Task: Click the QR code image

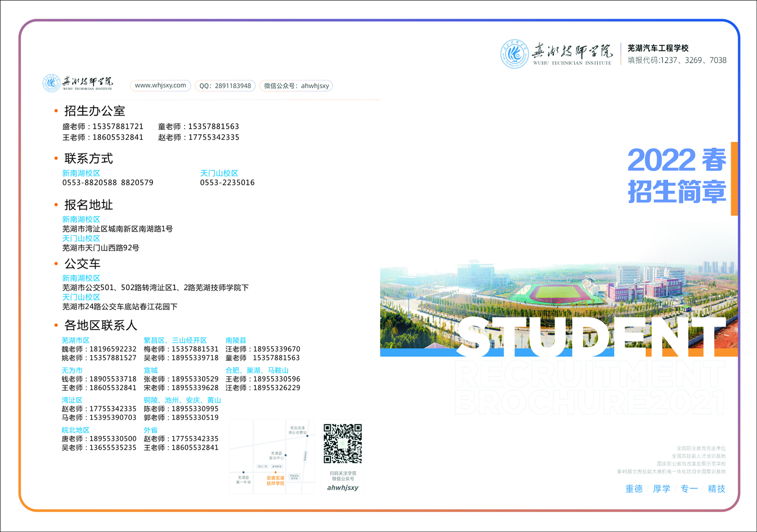Action: [x=343, y=444]
